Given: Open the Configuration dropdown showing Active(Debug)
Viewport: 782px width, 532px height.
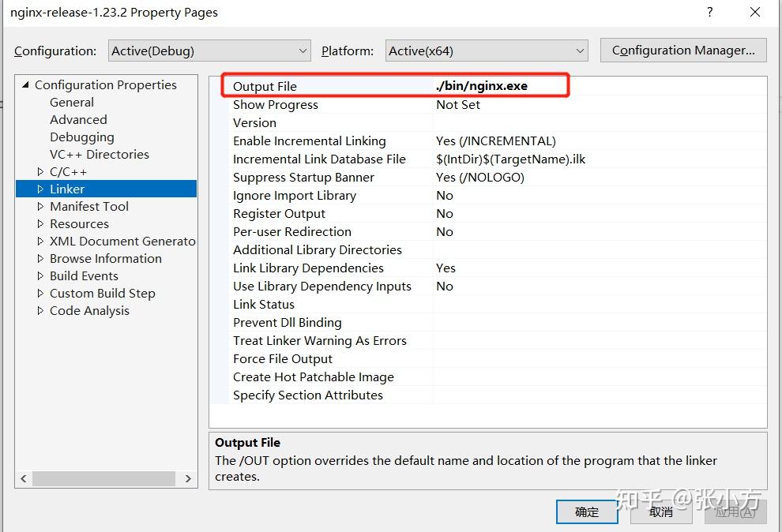Looking at the screenshot, I should pos(209,50).
